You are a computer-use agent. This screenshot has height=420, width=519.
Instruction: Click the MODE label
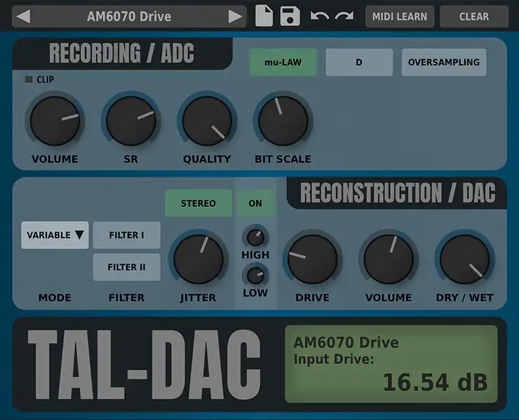point(55,297)
